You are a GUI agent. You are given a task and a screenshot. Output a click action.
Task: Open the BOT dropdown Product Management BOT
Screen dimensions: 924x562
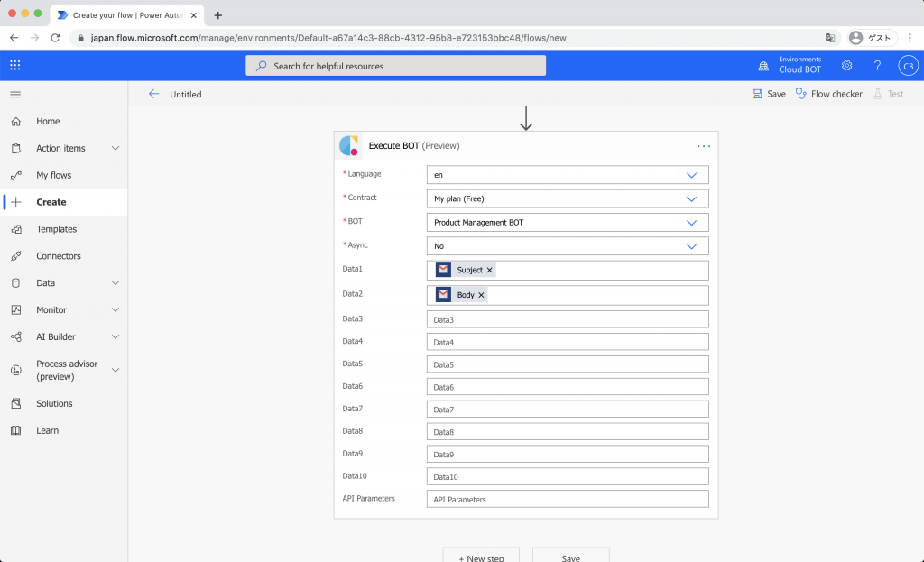point(568,222)
